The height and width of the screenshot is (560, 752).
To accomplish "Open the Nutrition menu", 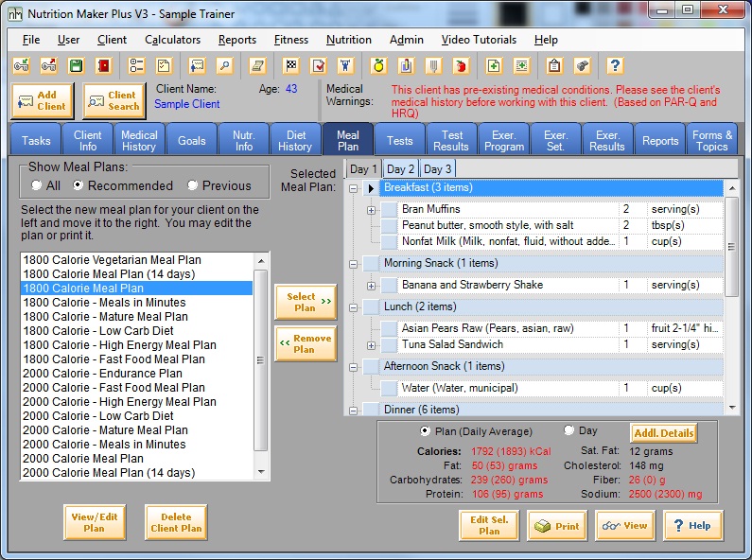I will coord(349,40).
